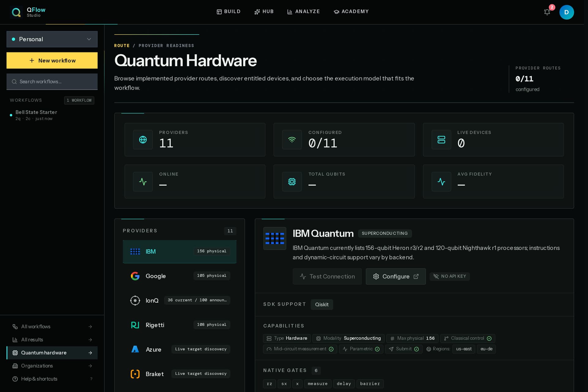The height and width of the screenshot is (392, 588).
Task: Click the barrier native gate chip
Action: click(370, 384)
